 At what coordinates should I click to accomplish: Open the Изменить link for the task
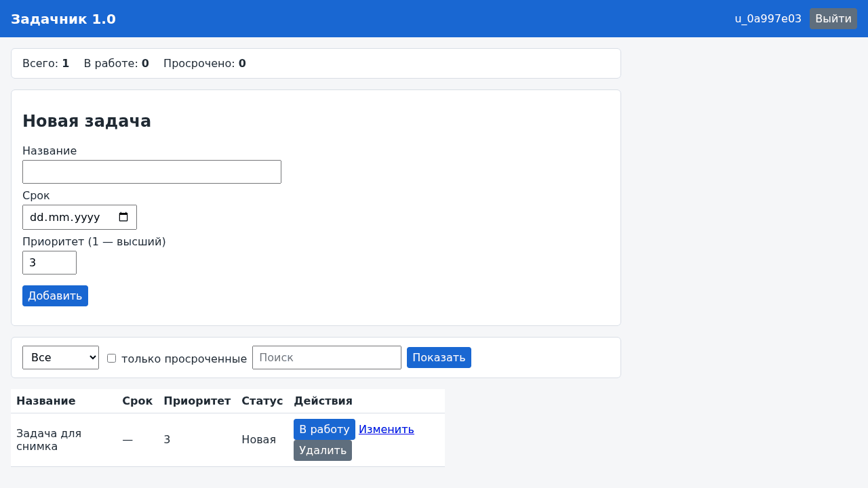point(387,429)
